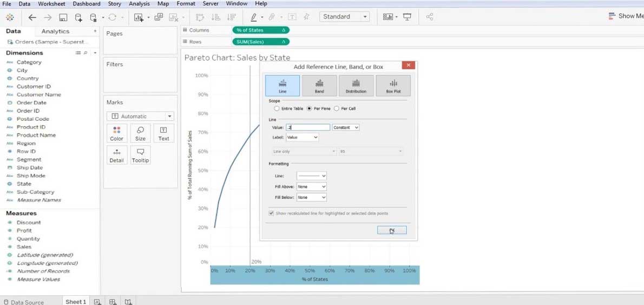
Task: Click Show Me button at top right
Action: pos(626,16)
